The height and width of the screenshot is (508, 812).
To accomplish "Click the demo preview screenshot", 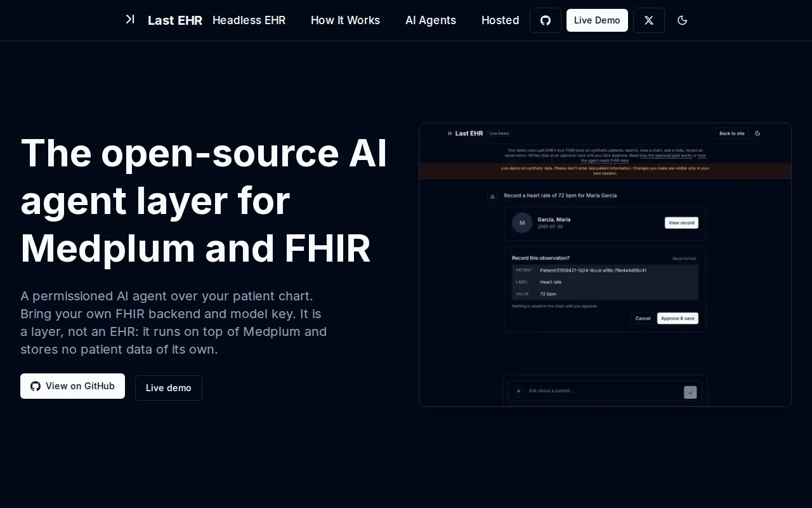I will tap(605, 264).
